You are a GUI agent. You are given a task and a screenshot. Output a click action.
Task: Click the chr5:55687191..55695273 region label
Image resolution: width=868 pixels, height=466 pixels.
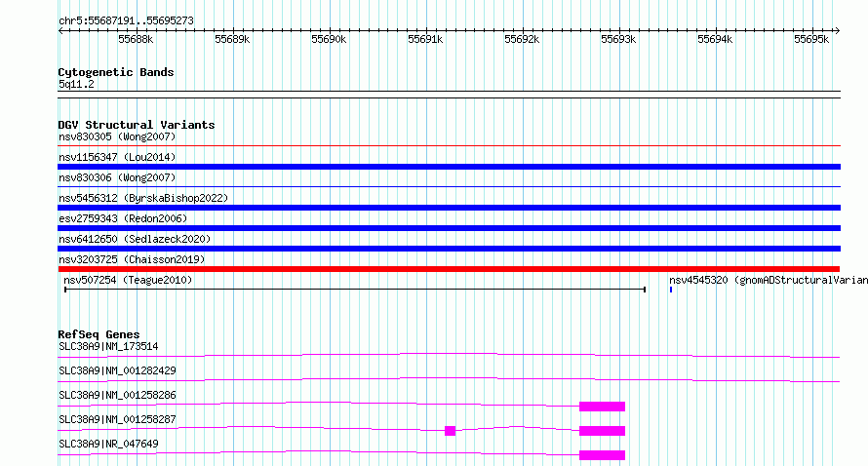[126, 20]
